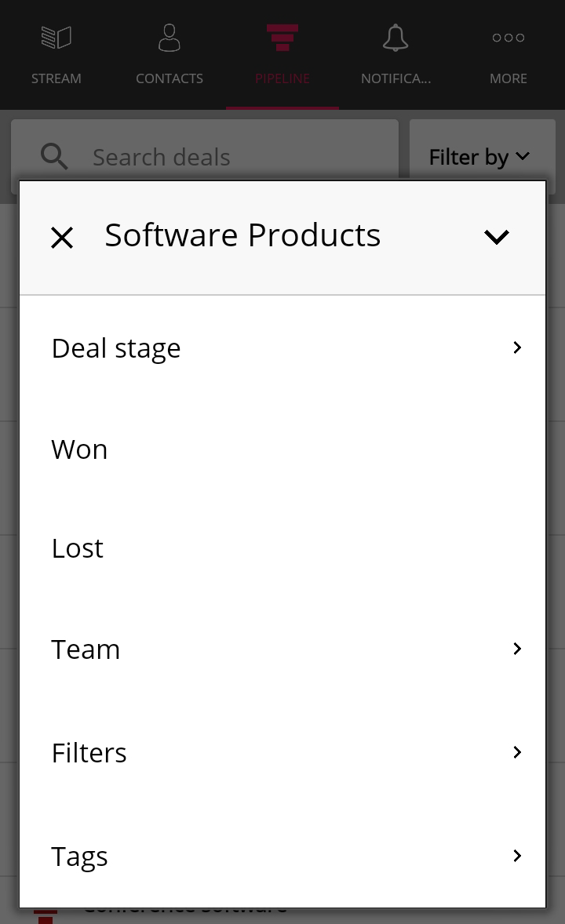565x924 pixels.
Task: Select the Lost filter option
Action: pyautogui.click(x=282, y=548)
